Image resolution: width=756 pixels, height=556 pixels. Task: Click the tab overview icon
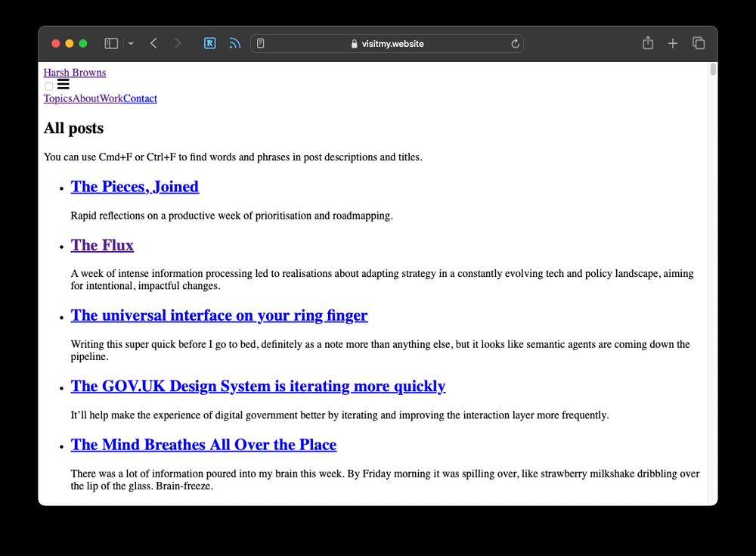tap(699, 43)
